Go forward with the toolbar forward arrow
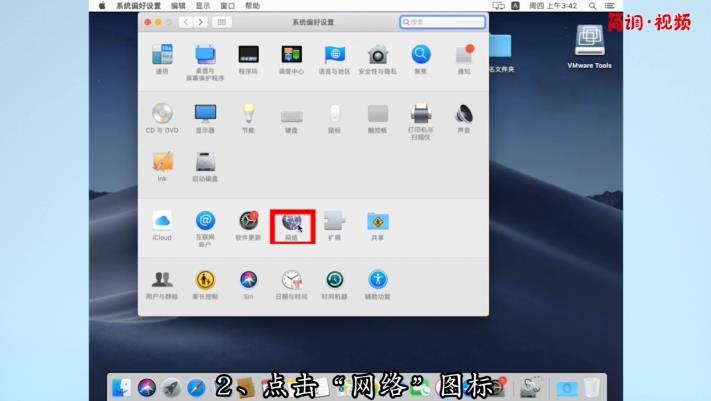 [200, 22]
